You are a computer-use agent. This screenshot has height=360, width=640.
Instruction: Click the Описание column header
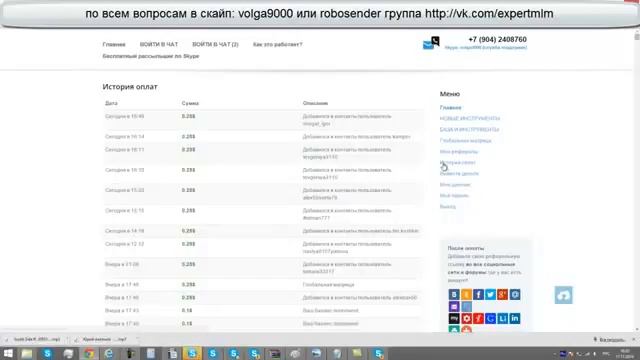(315, 104)
